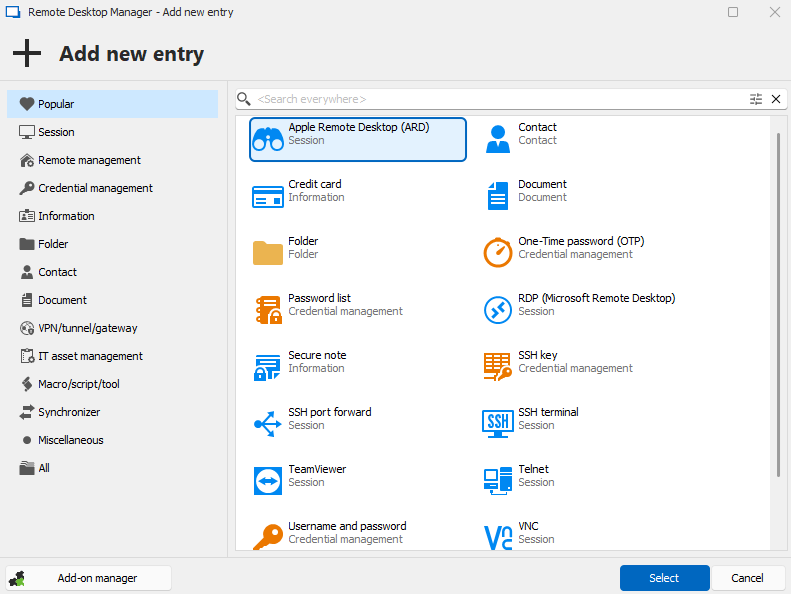Open the Document category in the sidebar

[112, 300]
